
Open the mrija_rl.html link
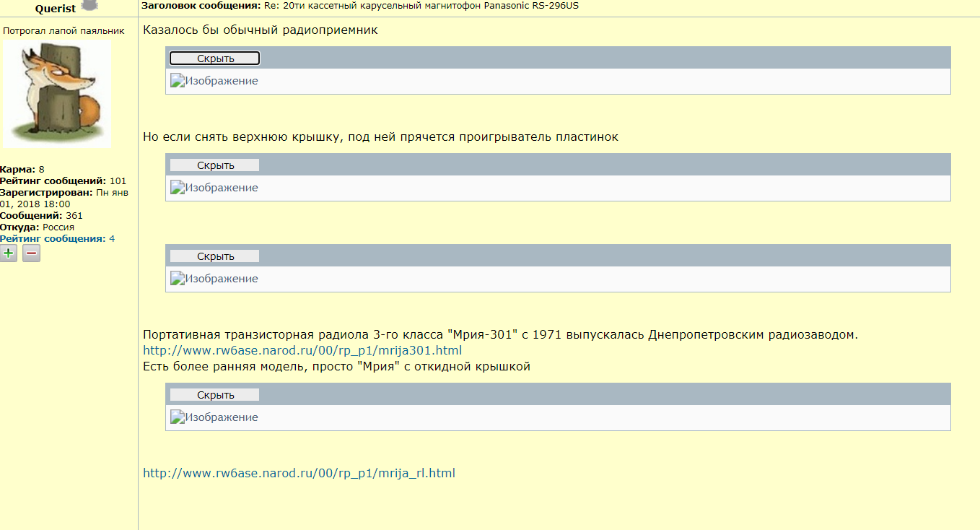(x=299, y=474)
